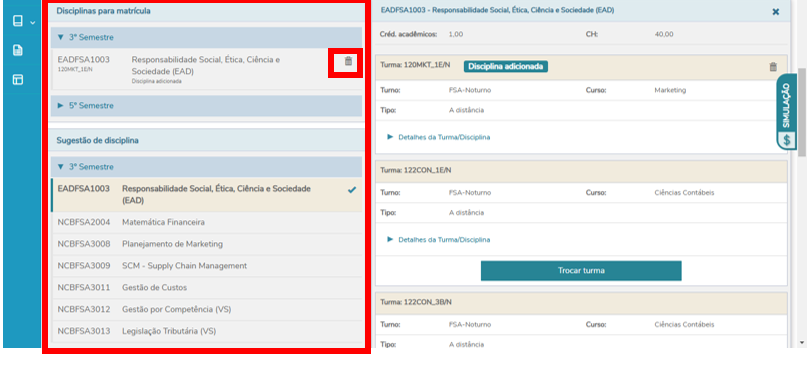
Task: Select NCBFSA3009 SCM - Supply Chain Management
Action: click(207, 266)
